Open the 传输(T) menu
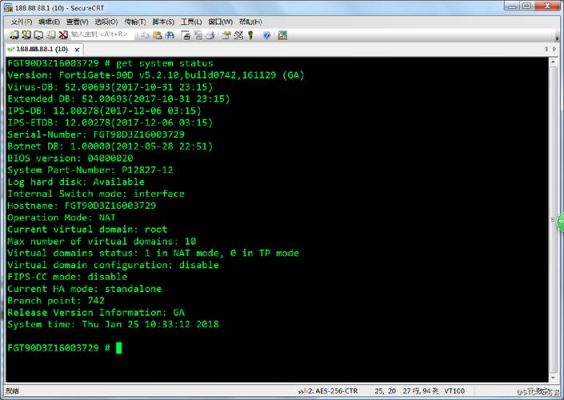 tap(135, 22)
